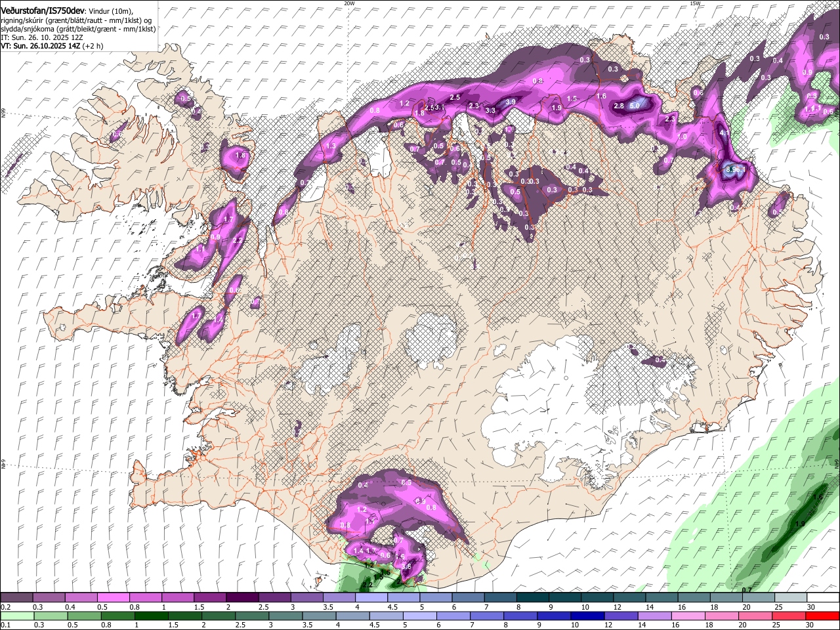The height and width of the screenshot is (630, 840).
Task: Select the pale green swatch above 0.1
Action: 16,616
